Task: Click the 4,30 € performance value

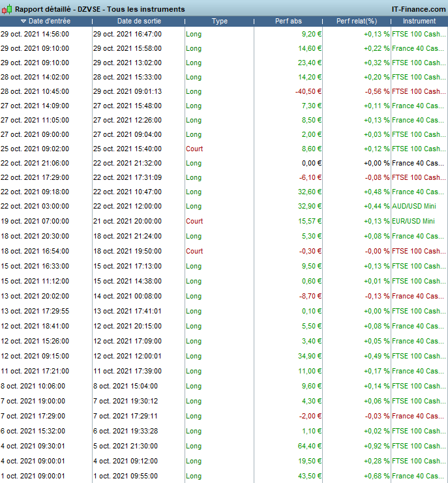Action: (x=312, y=401)
